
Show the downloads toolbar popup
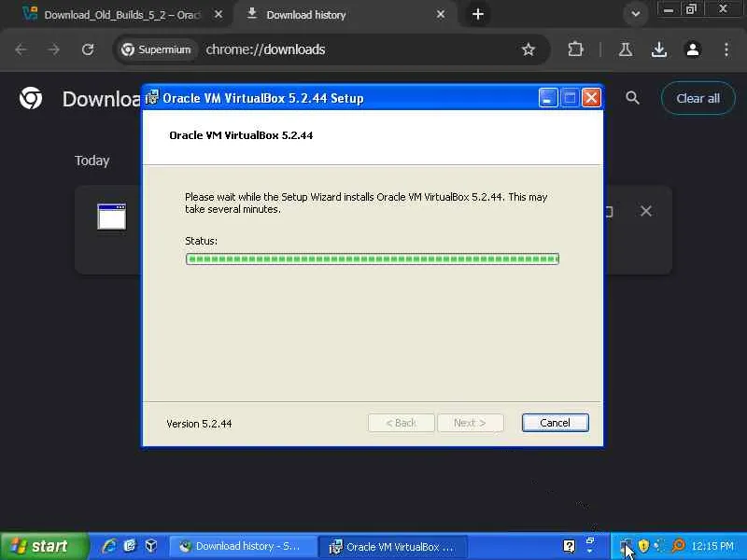point(659,49)
